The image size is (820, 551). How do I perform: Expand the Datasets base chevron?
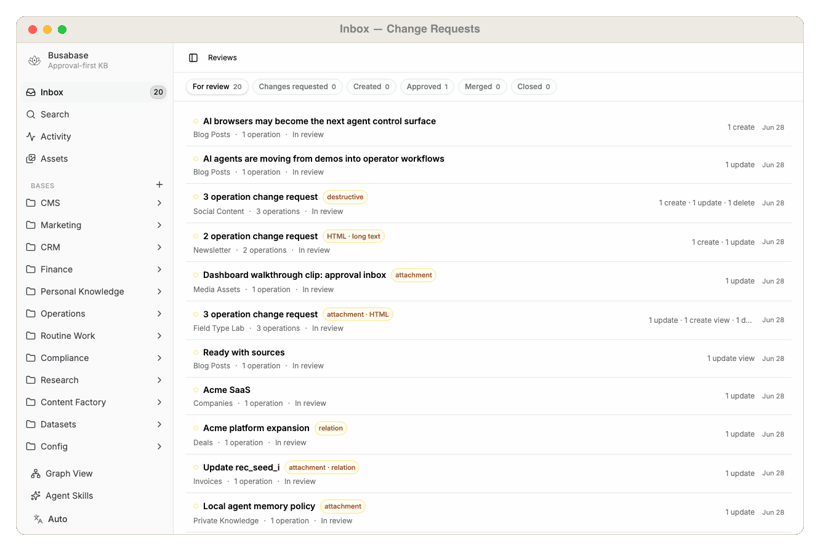(x=160, y=424)
